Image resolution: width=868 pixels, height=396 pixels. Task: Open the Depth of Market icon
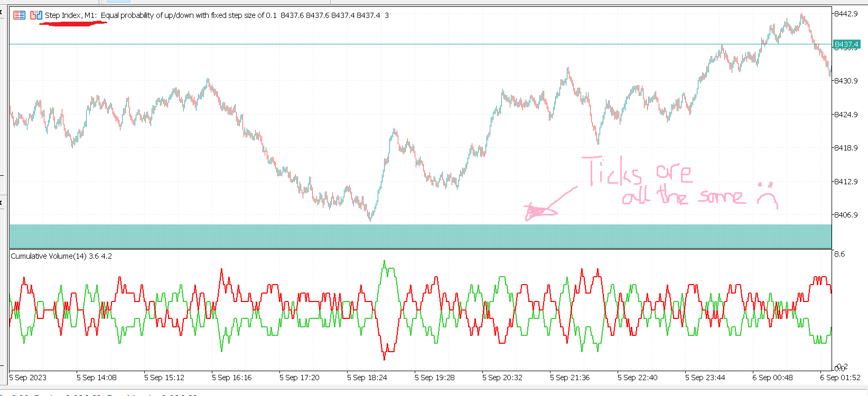pyautogui.click(x=20, y=15)
